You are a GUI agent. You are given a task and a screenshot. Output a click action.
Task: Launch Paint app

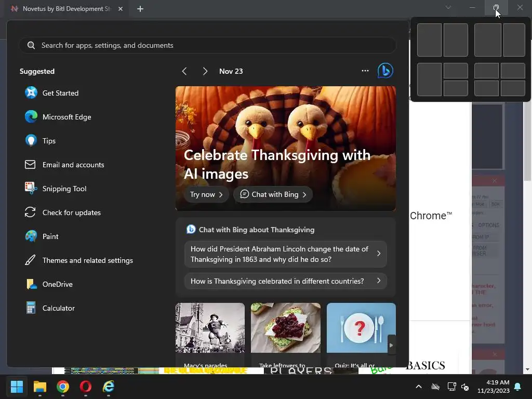tap(42, 236)
